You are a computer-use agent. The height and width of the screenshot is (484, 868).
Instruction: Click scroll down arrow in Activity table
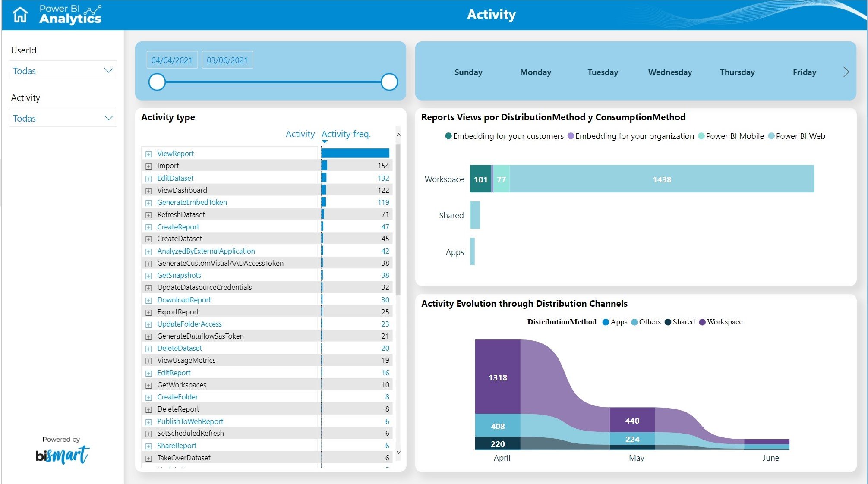click(398, 452)
